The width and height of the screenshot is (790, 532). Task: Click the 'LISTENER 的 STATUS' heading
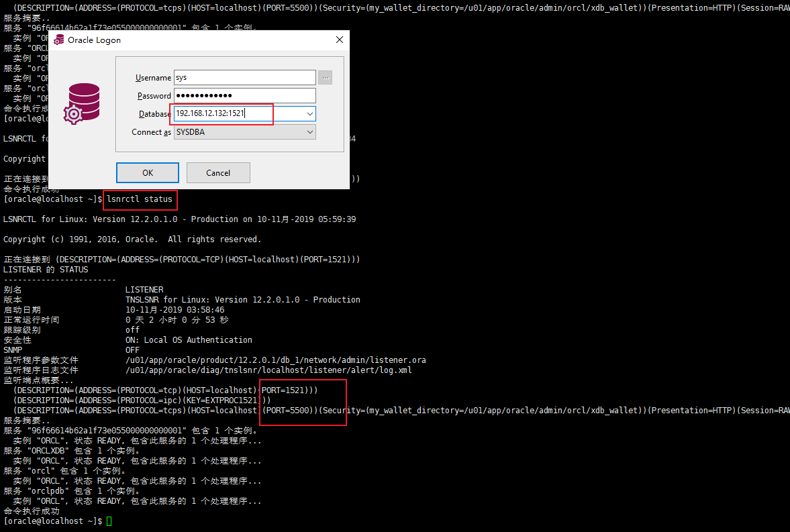pyautogui.click(x=46, y=270)
